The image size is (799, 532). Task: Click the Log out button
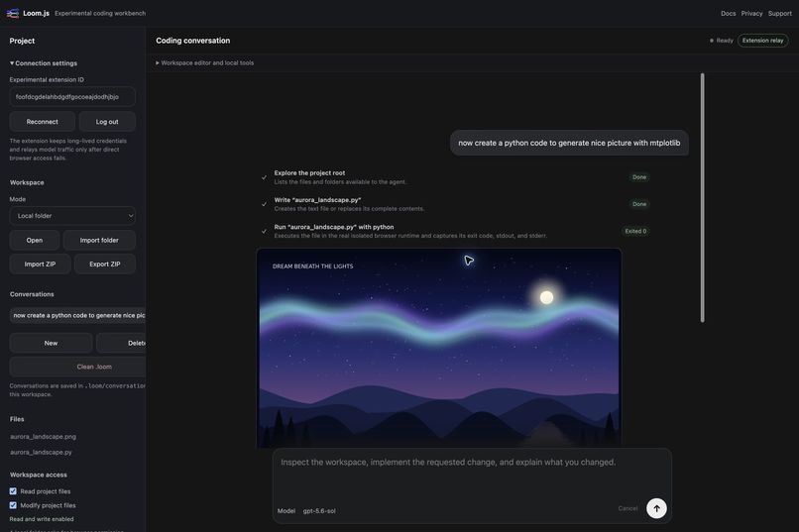tap(107, 122)
